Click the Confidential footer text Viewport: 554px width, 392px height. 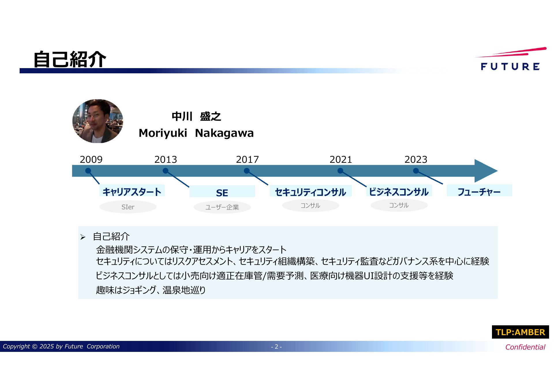(525, 347)
